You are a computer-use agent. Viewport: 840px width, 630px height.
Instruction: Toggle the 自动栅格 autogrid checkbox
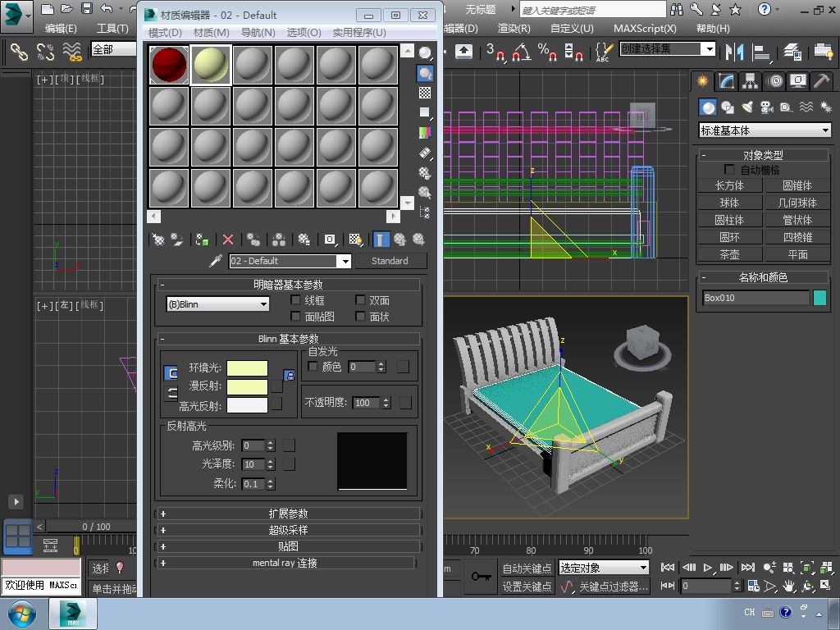click(729, 170)
